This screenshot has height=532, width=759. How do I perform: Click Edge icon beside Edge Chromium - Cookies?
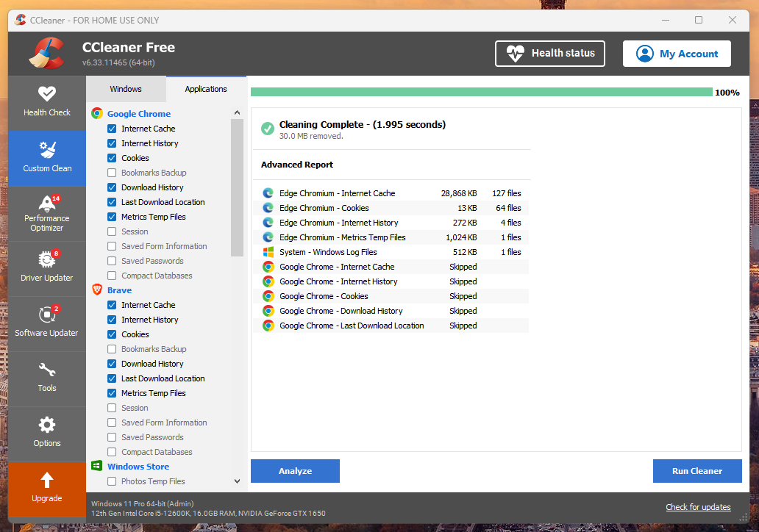click(x=268, y=207)
